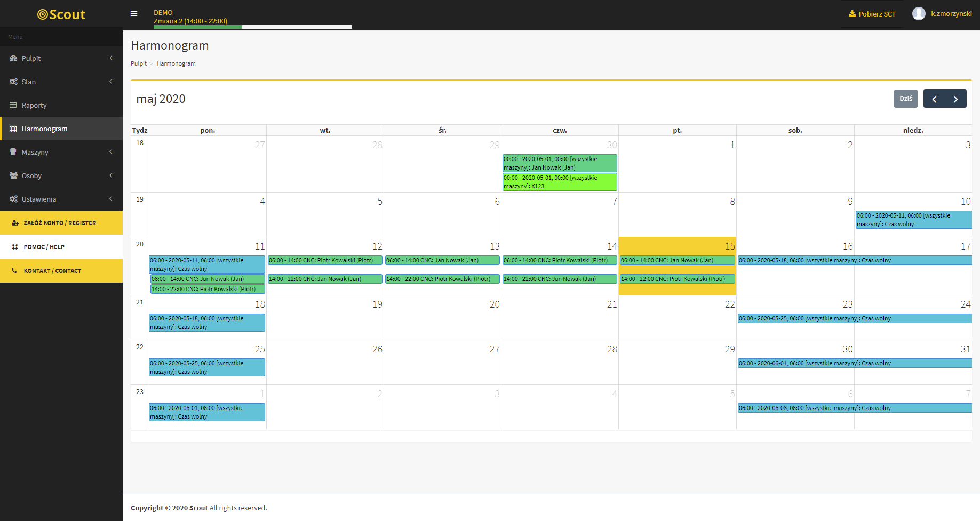This screenshot has height=521, width=980.
Task: Open May 25 Czas wolny event
Action: coord(207,367)
